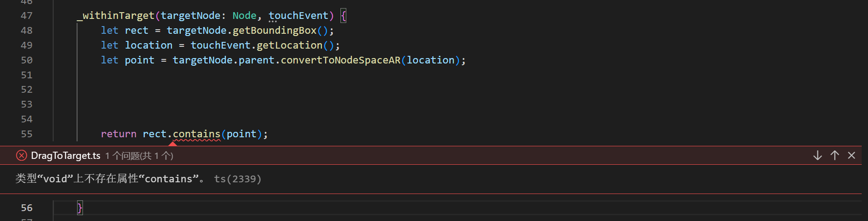Click the ts(2339) error code
The image size is (868, 221).
238,179
